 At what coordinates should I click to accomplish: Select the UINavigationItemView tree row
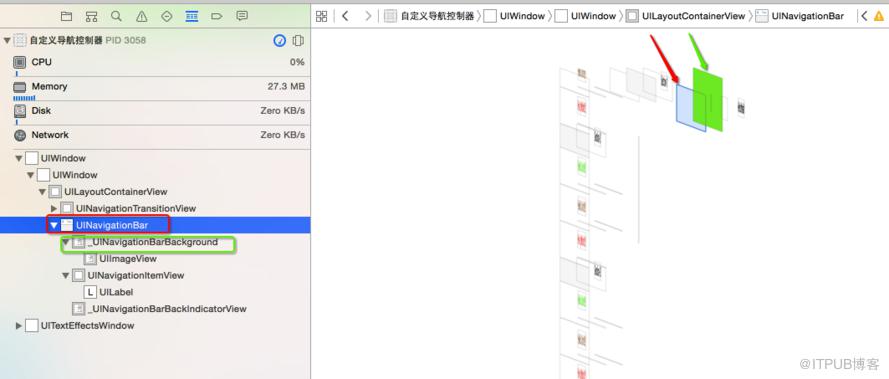(155, 276)
